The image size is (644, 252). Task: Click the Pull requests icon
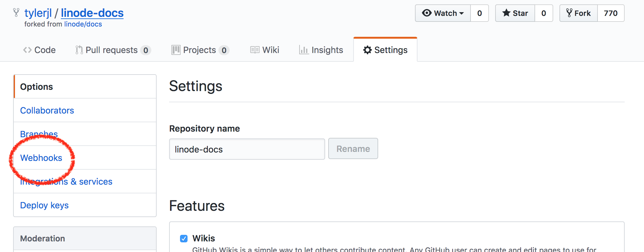(x=79, y=50)
